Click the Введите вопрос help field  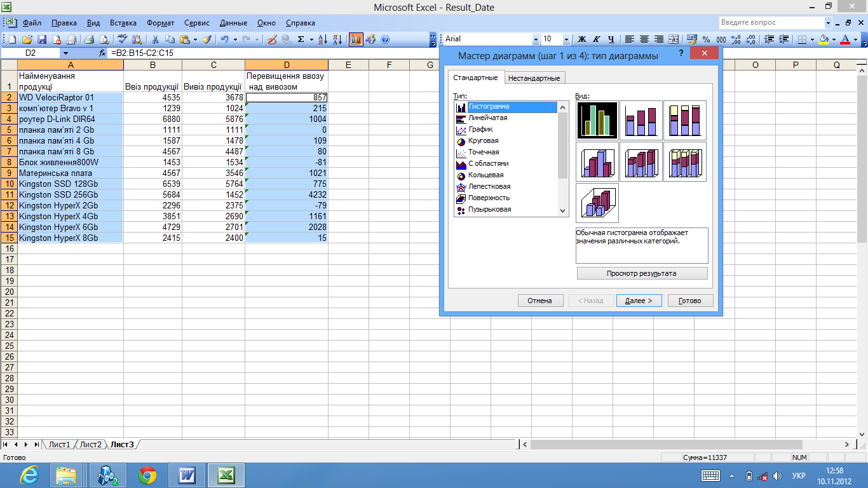771,23
